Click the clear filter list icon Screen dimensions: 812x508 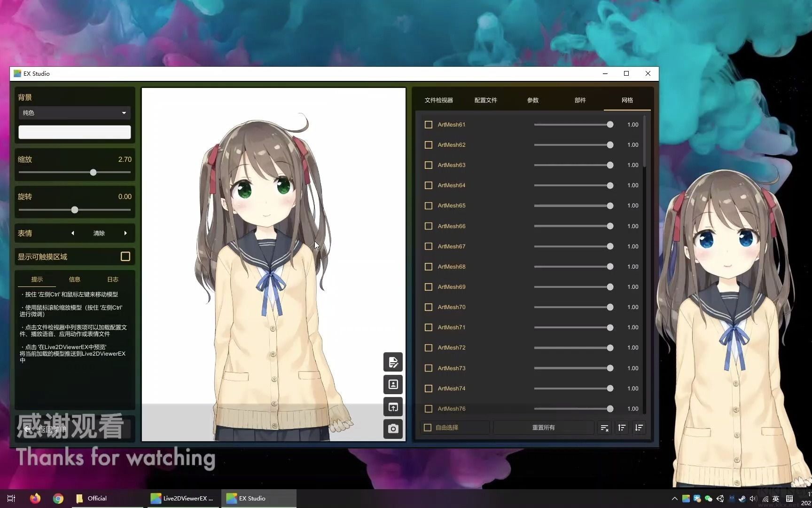pos(604,428)
